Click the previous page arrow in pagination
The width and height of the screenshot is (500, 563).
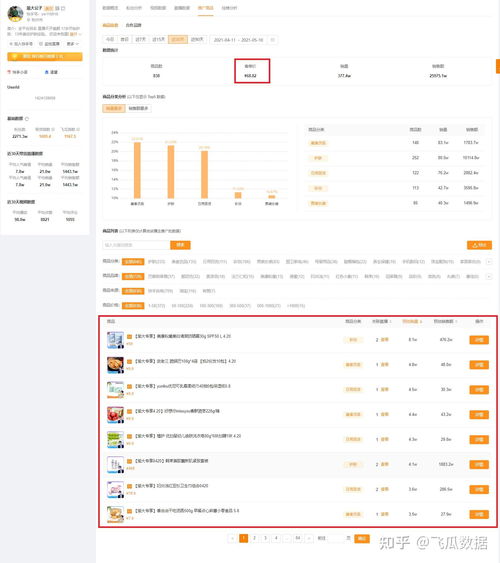[232, 538]
